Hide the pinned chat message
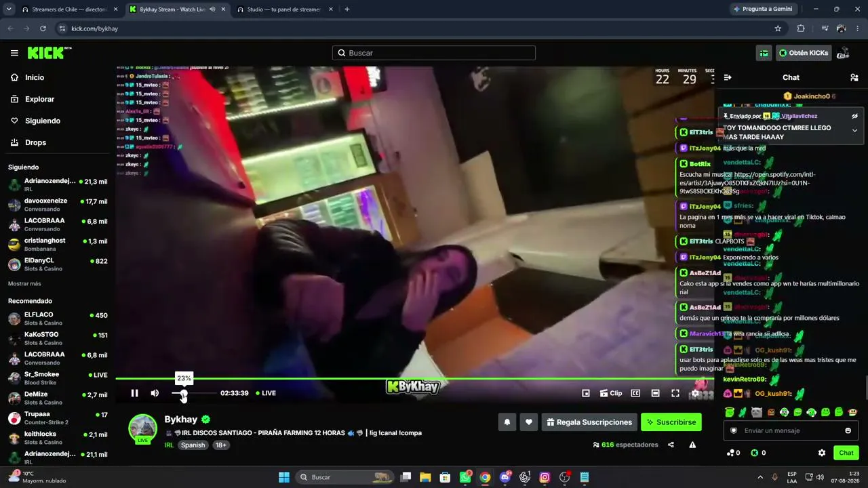Screen dimensions: 868x488 point(854,117)
